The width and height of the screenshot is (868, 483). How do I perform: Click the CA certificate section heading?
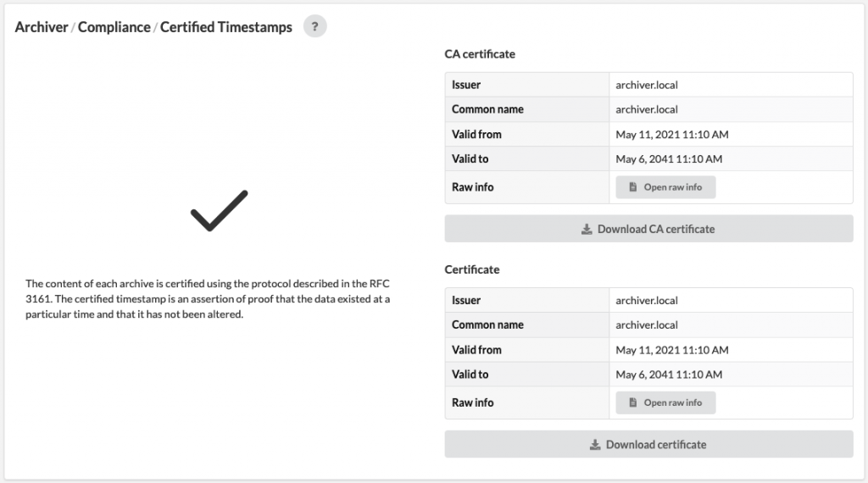pos(480,53)
